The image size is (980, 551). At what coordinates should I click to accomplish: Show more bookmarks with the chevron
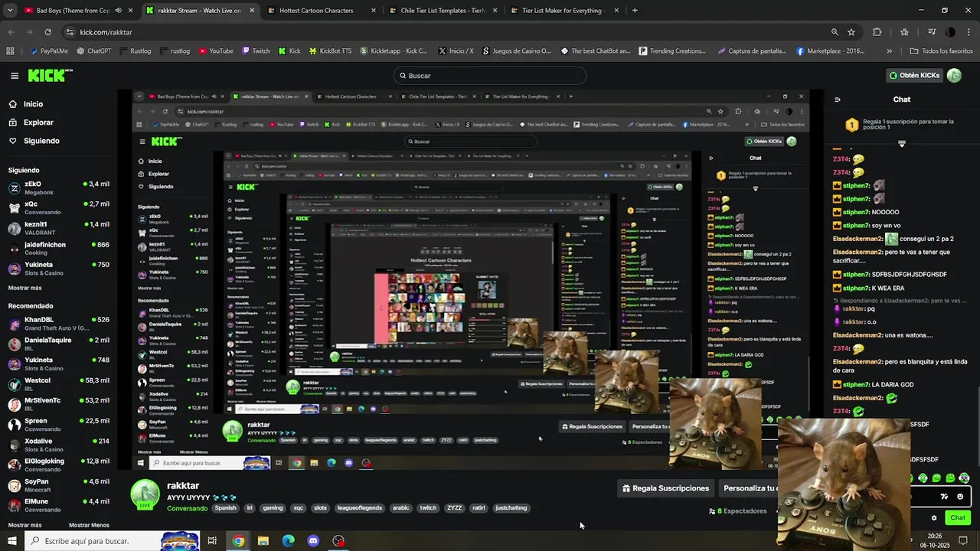coord(889,51)
